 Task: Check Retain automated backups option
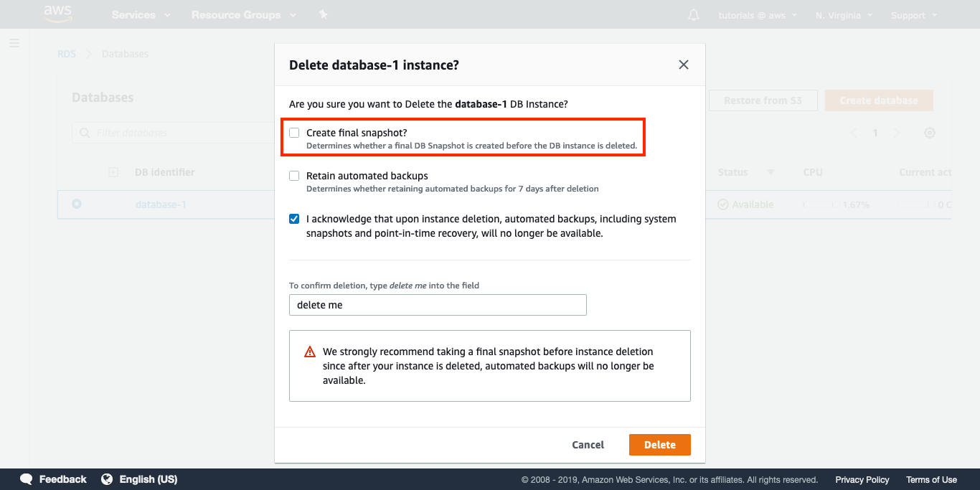point(294,176)
